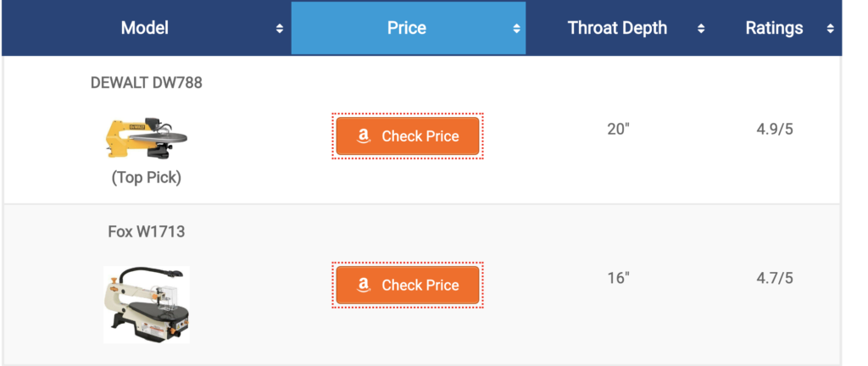868x366 pixels.
Task: Select the highlighted Price column header
Action: click(x=406, y=28)
